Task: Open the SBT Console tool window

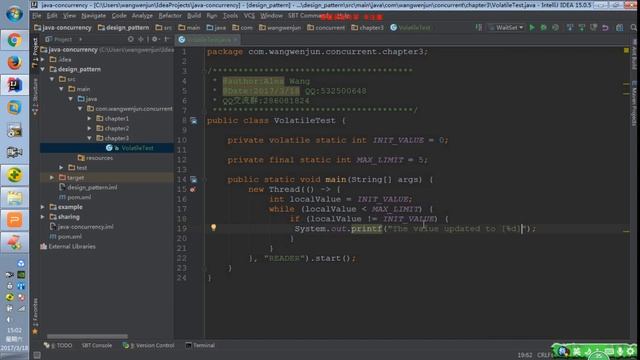Action: (96, 345)
